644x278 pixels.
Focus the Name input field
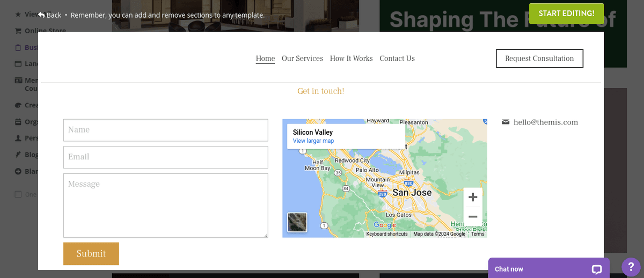tap(165, 130)
